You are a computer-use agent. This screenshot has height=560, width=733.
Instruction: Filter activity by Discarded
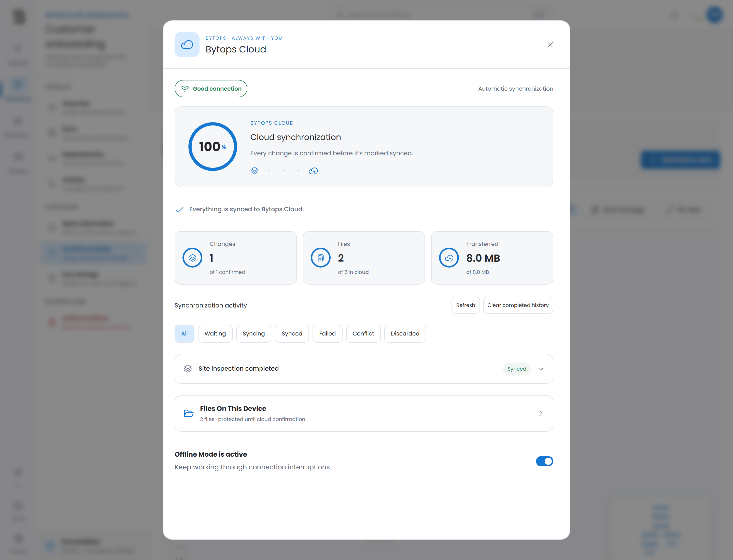point(405,333)
